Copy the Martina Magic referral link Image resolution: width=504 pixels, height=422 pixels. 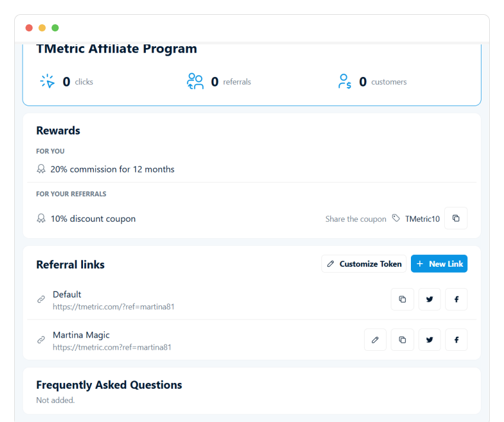402,340
